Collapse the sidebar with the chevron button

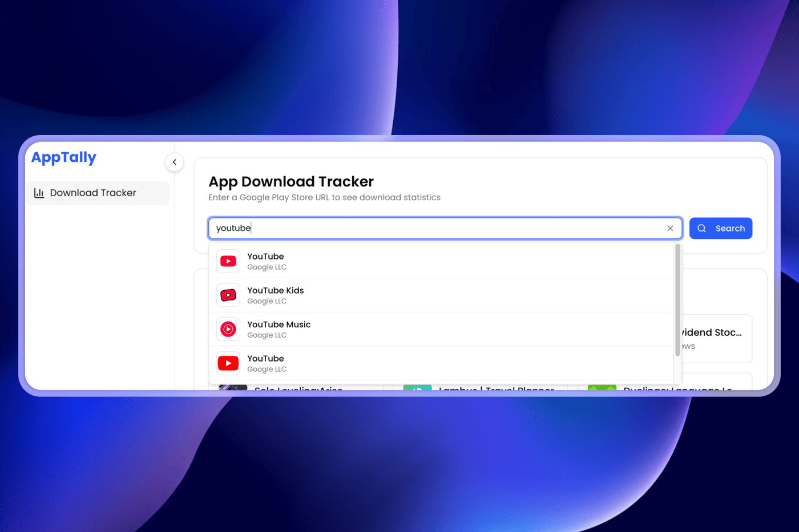pos(175,162)
